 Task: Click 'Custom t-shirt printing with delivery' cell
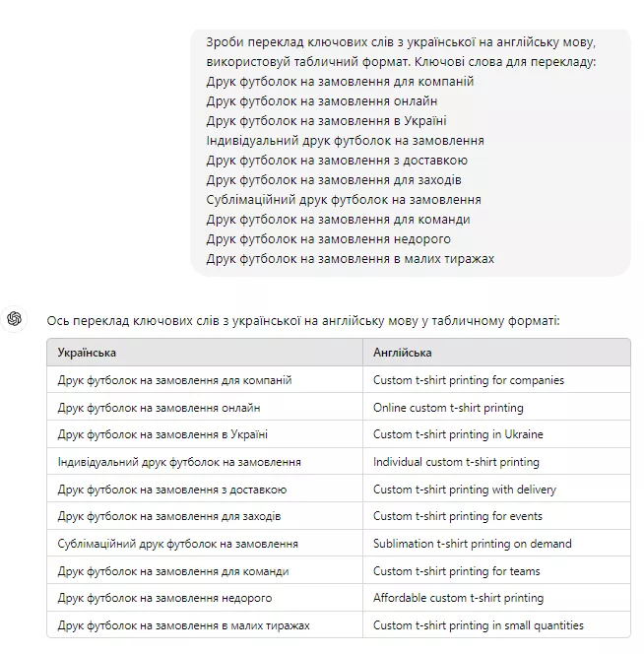tap(465, 490)
